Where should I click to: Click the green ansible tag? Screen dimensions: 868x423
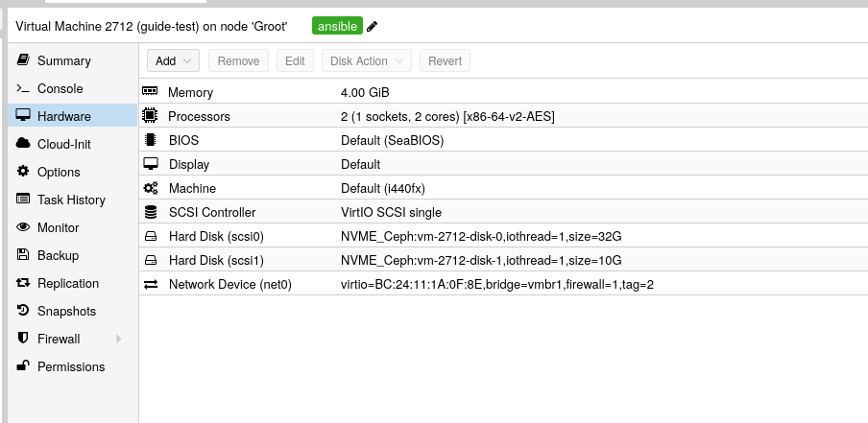click(x=336, y=27)
